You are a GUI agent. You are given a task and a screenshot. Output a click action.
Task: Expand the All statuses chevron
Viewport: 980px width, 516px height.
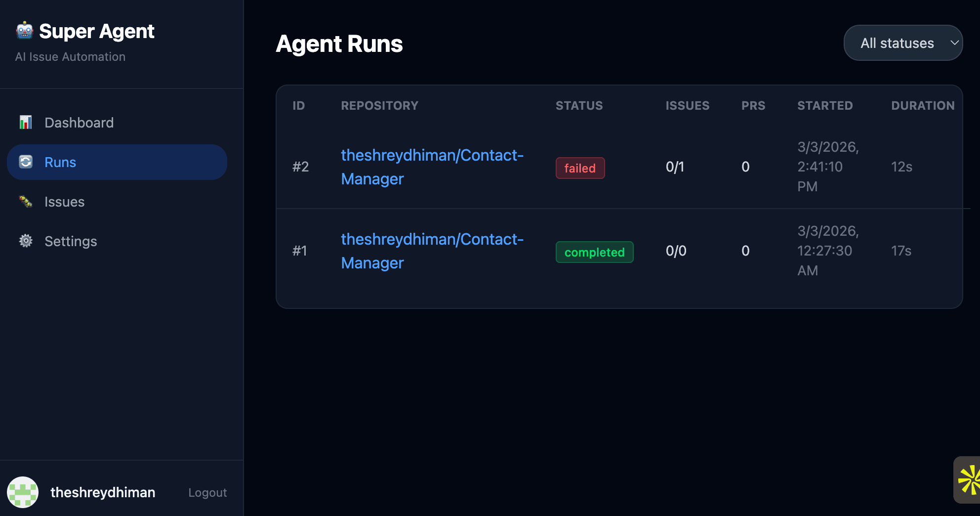(x=954, y=43)
